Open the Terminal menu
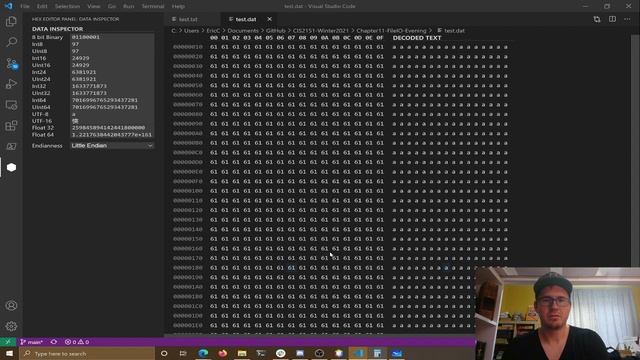This screenshot has height=360, width=640. pyautogui.click(x=153, y=6)
